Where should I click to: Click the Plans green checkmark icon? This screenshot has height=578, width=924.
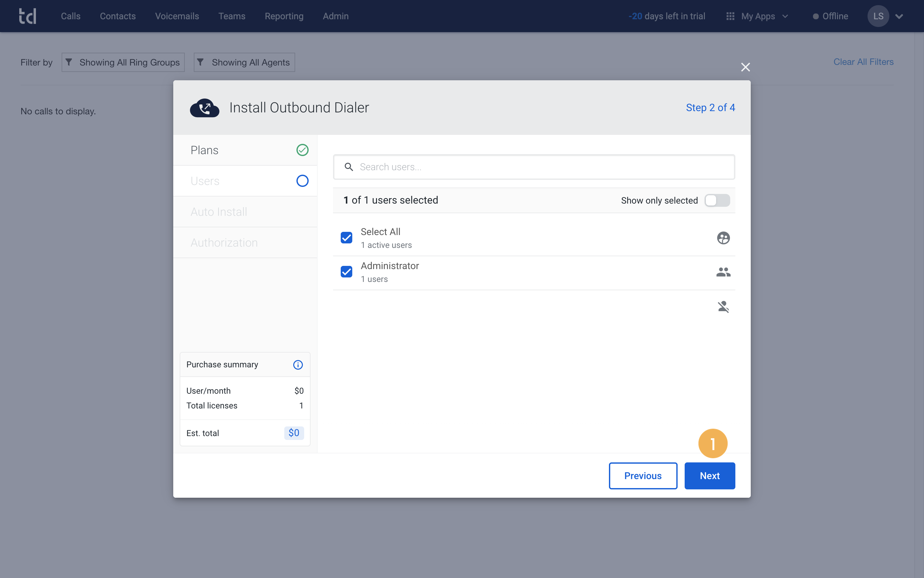(x=303, y=150)
